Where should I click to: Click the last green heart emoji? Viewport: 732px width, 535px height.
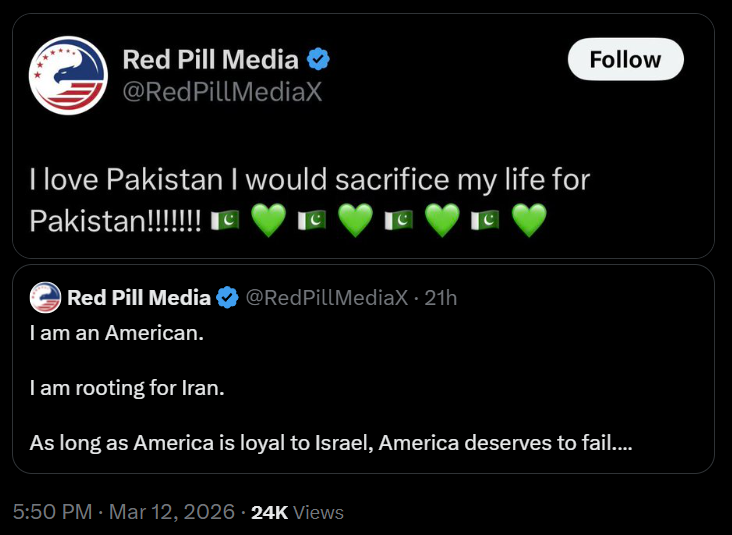(529, 220)
